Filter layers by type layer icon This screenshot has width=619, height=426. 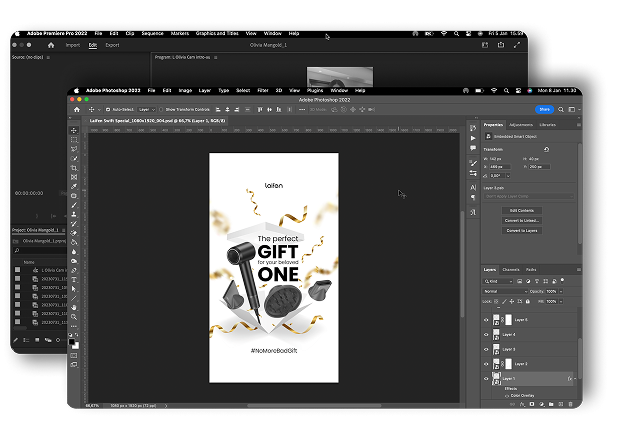point(537,281)
